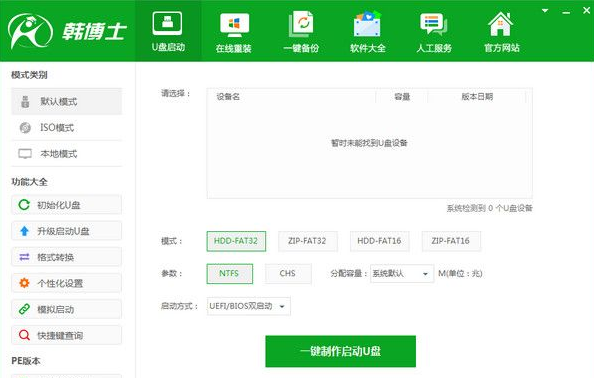Switch to 在线重装 tab

click(x=234, y=32)
